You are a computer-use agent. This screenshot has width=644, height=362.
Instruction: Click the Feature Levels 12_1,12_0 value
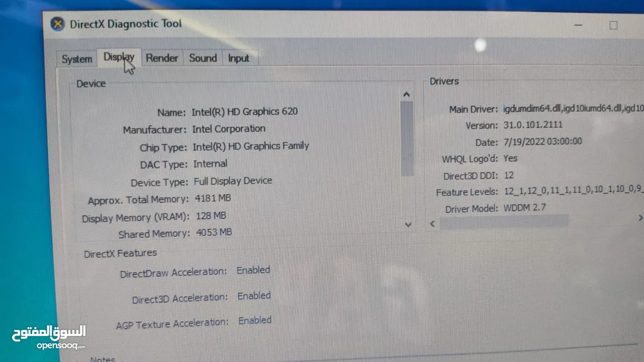pyautogui.click(x=573, y=192)
